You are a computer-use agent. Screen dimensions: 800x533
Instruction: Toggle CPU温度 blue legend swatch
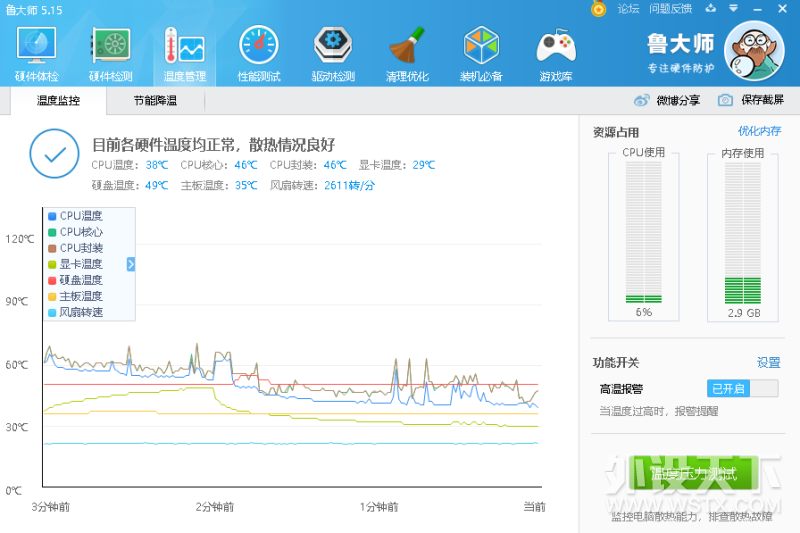[x=52, y=216]
